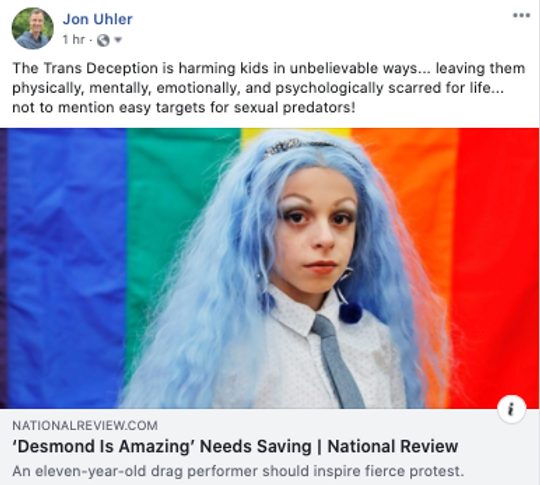Click the 'An eleven-year-old drag performer' description
Screen dimensions: 540x485
238,471
